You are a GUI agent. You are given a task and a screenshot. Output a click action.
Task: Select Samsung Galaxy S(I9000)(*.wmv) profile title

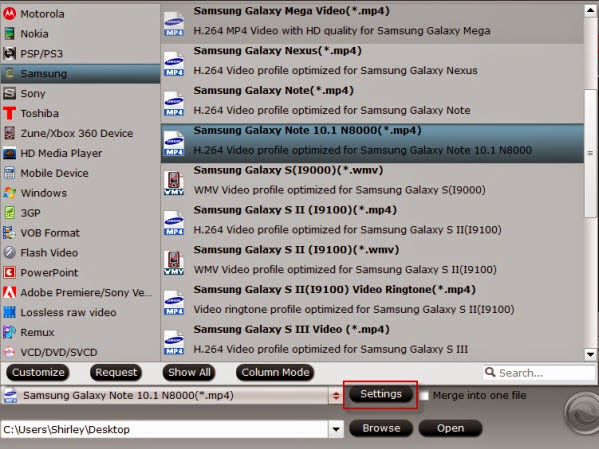pos(288,170)
